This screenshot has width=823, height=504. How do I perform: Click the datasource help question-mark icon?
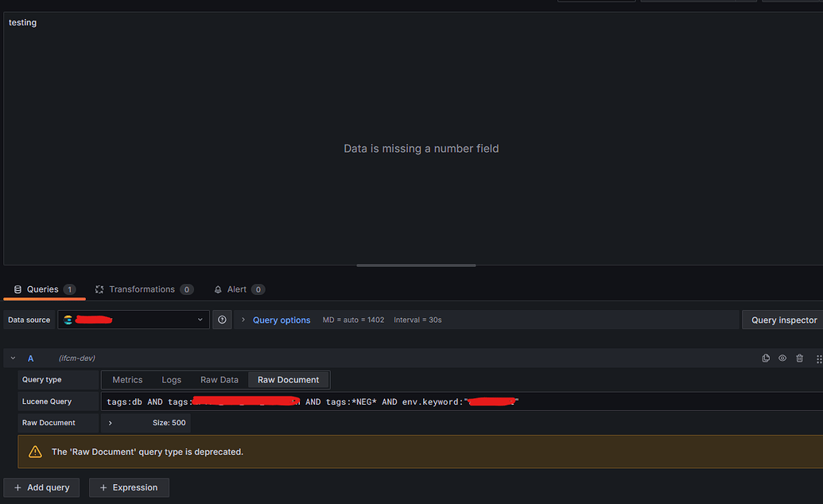[x=222, y=320]
